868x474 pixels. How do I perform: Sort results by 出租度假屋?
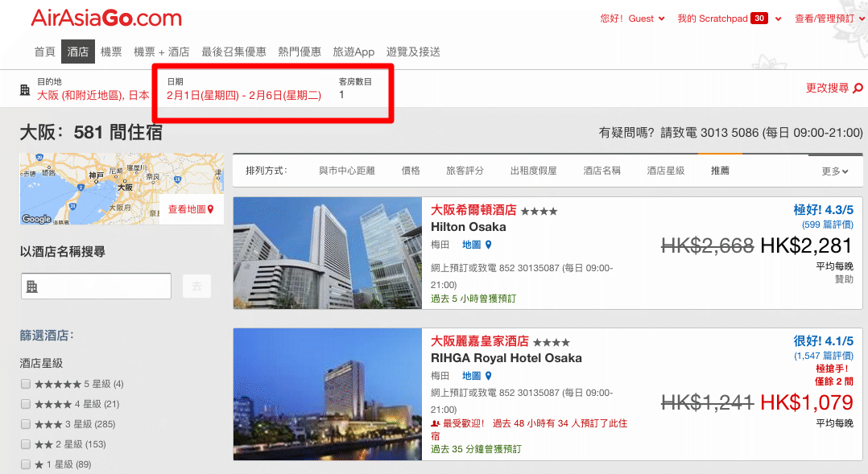coord(534,171)
